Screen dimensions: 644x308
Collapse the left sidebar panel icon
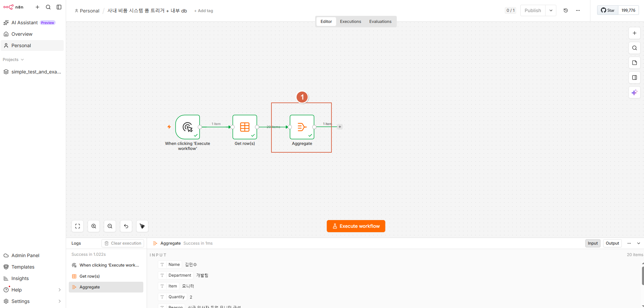(59, 7)
